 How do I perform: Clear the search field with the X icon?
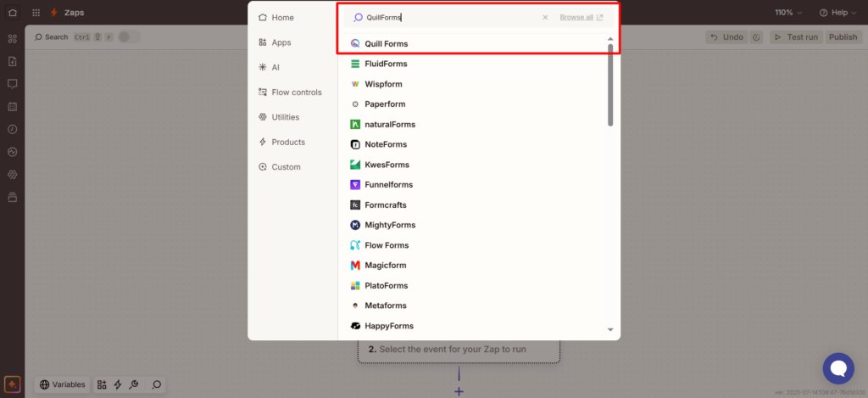tap(545, 17)
